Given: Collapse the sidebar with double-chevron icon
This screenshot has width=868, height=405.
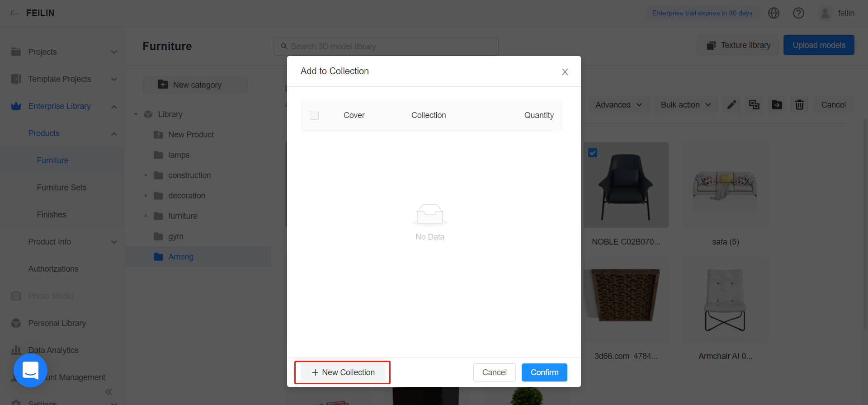Looking at the screenshot, I should 108,391.
